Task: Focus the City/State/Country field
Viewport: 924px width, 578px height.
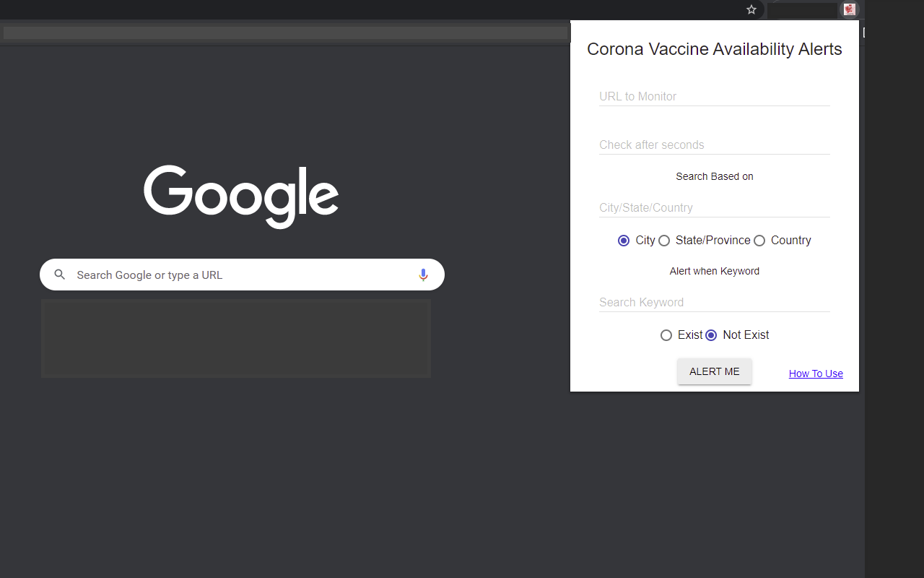Action: [x=715, y=207]
